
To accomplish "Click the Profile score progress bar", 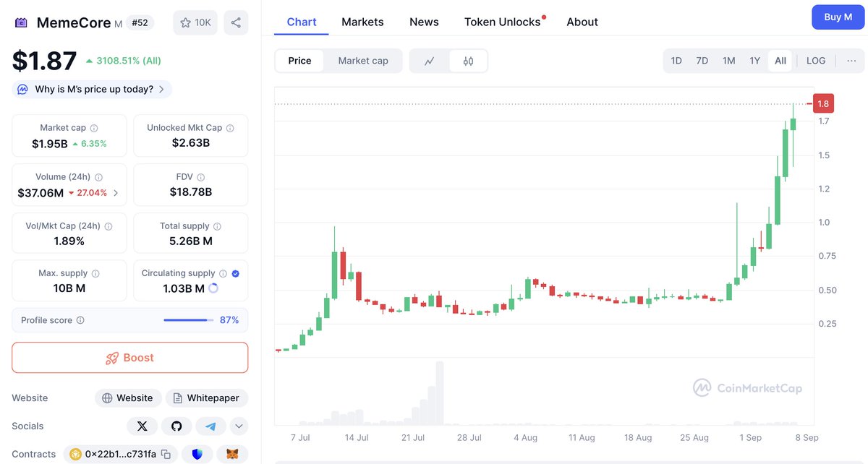I will pos(188,320).
